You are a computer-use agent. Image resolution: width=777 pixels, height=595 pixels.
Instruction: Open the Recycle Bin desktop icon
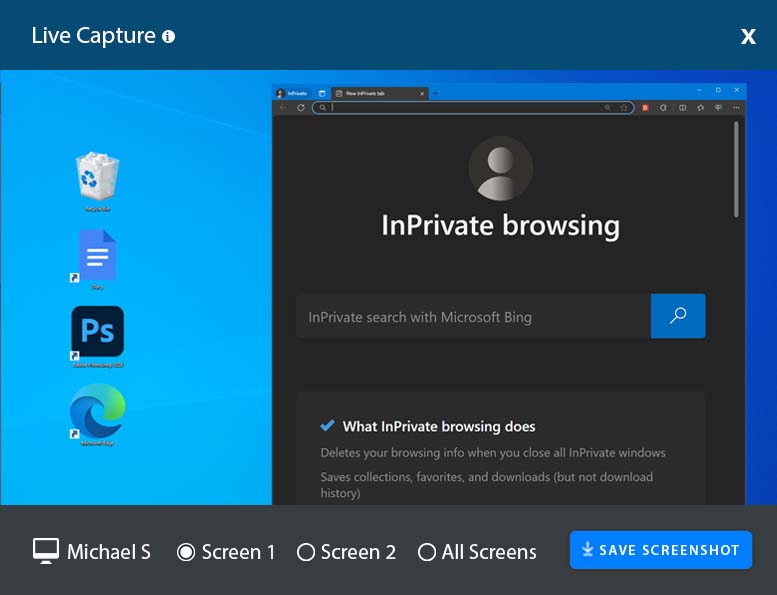tap(97, 177)
